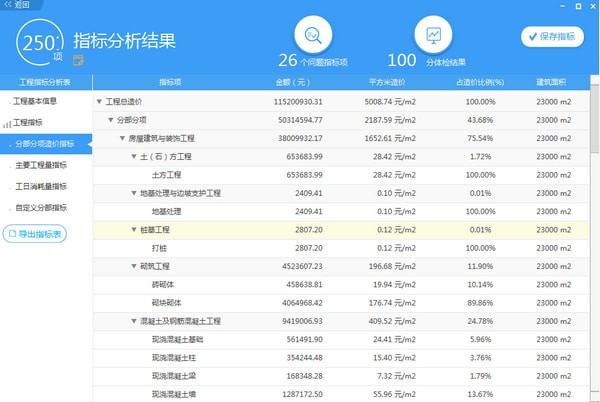Click the 返回 back arrow

pos(20,6)
